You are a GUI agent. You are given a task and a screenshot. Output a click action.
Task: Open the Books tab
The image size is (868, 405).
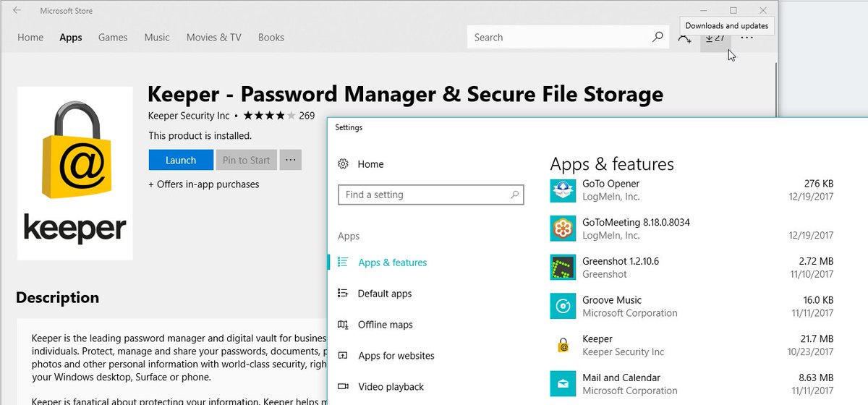pyautogui.click(x=271, y=38)
